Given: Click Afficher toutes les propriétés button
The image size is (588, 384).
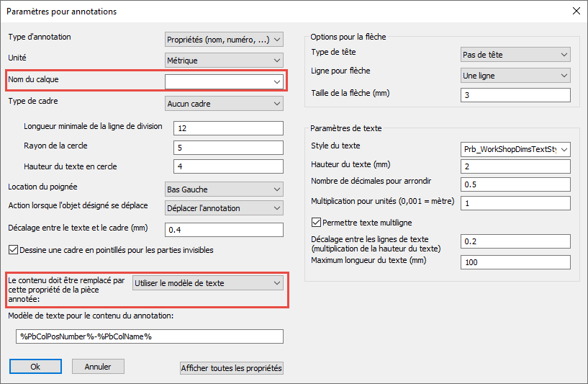Looking at the screenshot, I should pos(232,368).
